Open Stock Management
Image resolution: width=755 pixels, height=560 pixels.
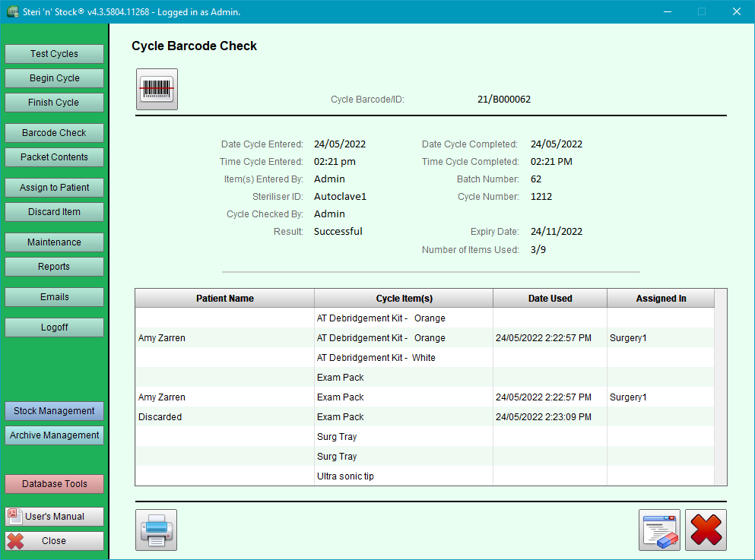coord(55,411)
